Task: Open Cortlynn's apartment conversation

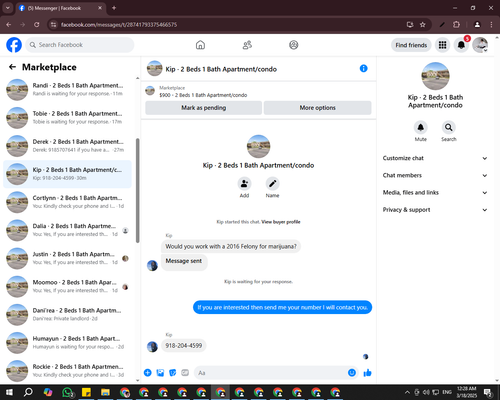Action: [67, 202]
